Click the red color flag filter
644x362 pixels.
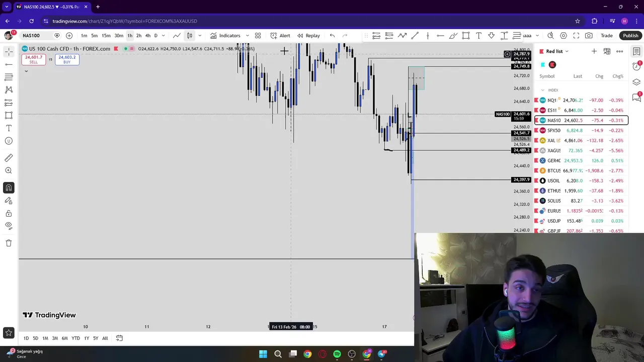click(x=552, y=65)
